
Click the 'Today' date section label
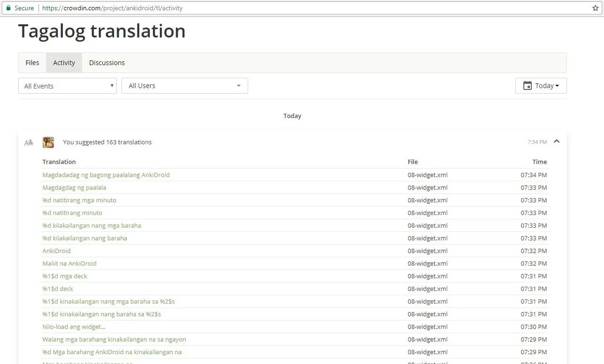point(292,116)
